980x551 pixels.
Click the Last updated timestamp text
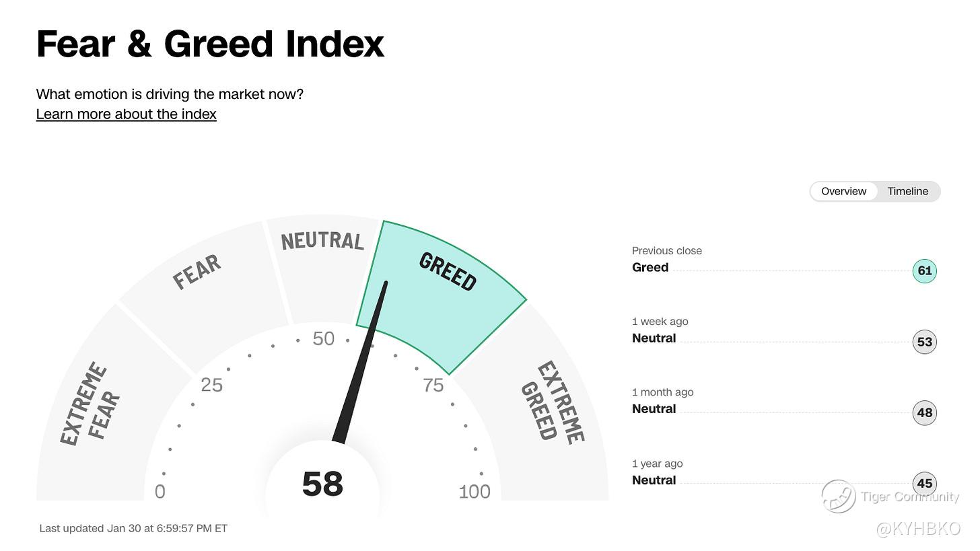(133, 528)
